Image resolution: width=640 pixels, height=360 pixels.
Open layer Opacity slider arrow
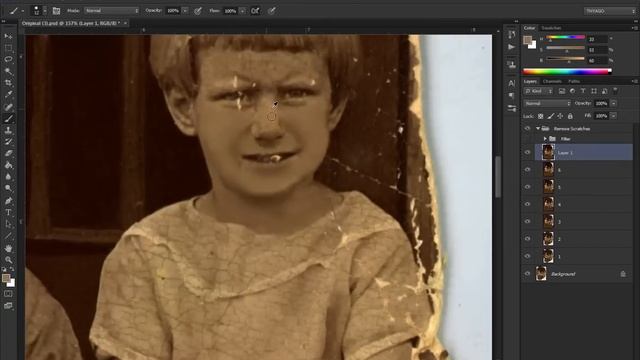tap(613, 104)
